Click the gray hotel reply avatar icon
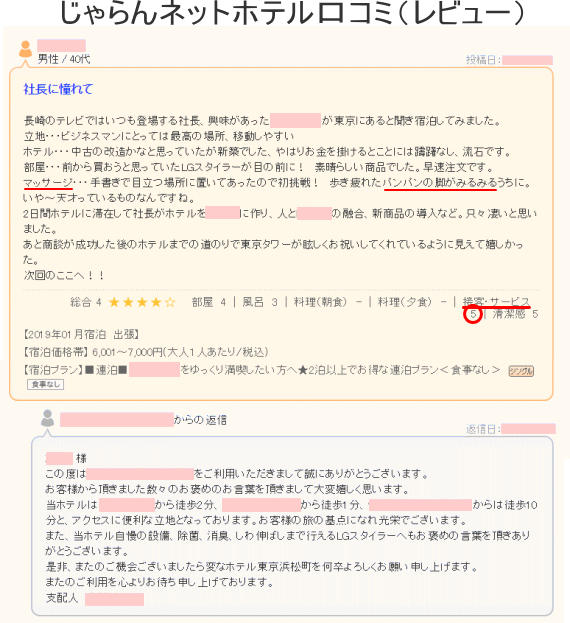Viewport: 570px width, 623px height. tap(48, 418)
